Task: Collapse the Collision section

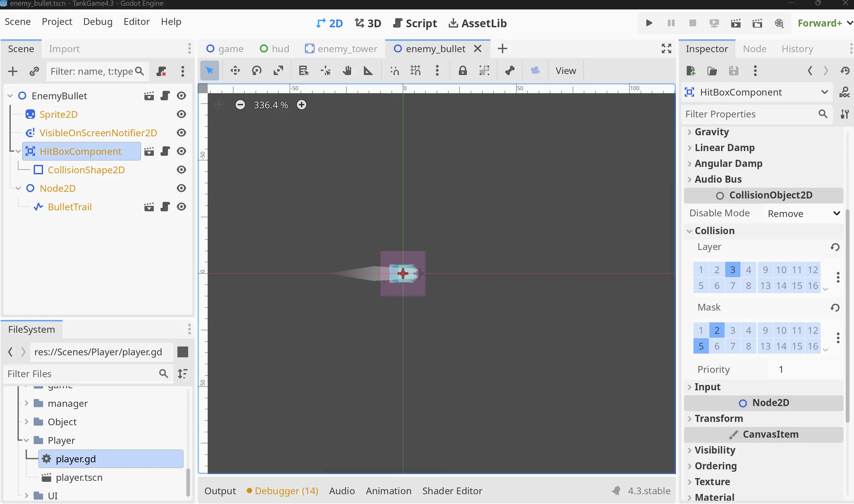Action: pos(764,231)
